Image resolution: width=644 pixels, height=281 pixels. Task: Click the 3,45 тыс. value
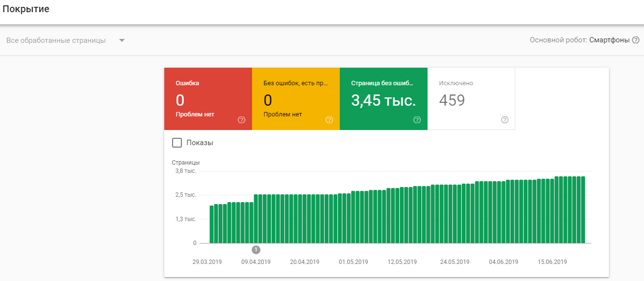[384, 100]
